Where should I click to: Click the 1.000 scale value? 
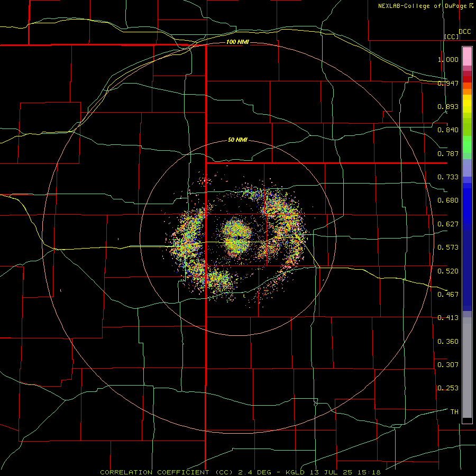coord(448,59)
